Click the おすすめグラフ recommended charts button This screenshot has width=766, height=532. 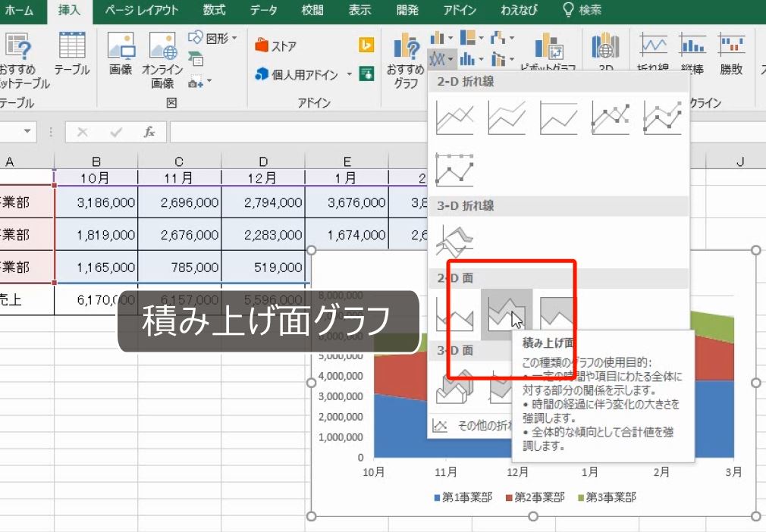[406, 60]
